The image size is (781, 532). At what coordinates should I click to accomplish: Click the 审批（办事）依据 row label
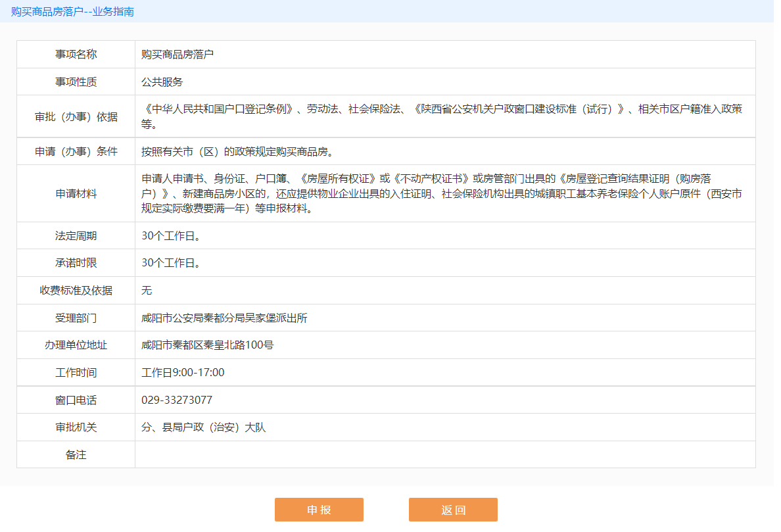click(76, 116)
